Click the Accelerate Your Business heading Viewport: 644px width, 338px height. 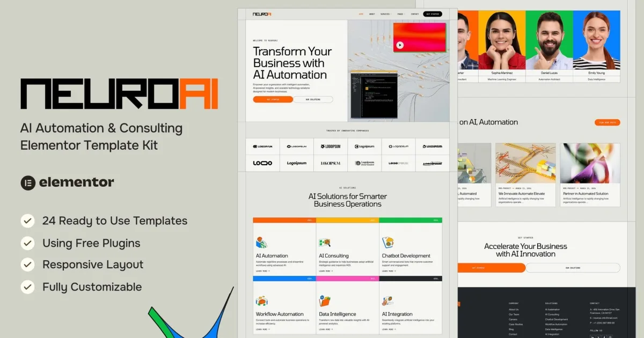[525, 250]
